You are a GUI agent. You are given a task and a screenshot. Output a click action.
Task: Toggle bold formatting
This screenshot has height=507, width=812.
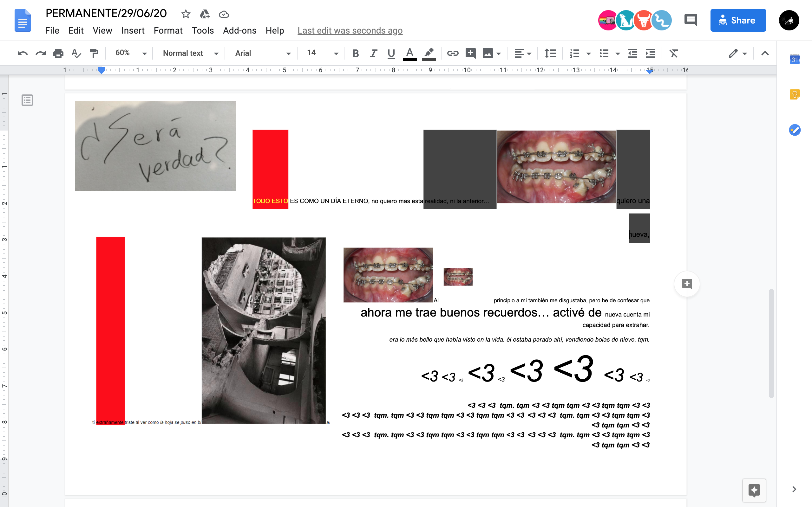click(355, 53)
